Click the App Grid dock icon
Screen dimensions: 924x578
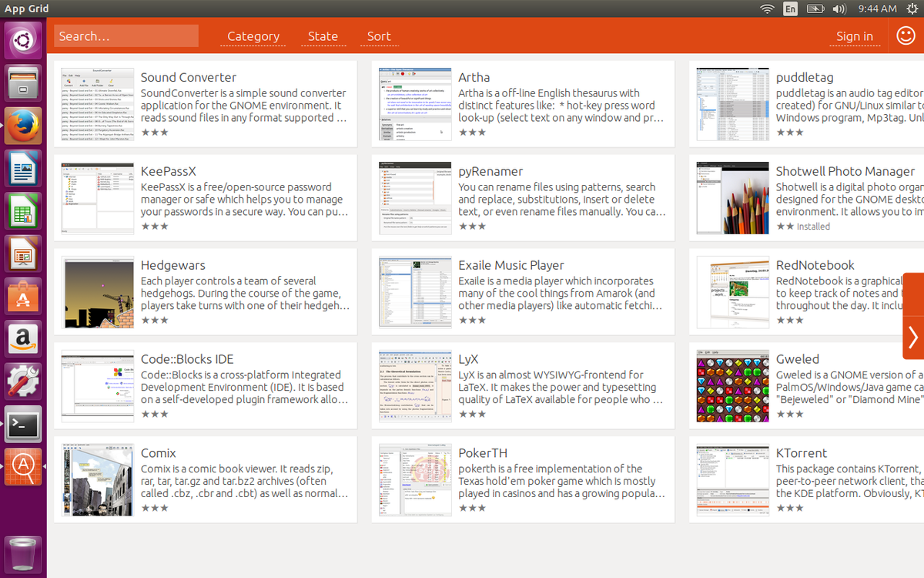[x=23, y=466]
